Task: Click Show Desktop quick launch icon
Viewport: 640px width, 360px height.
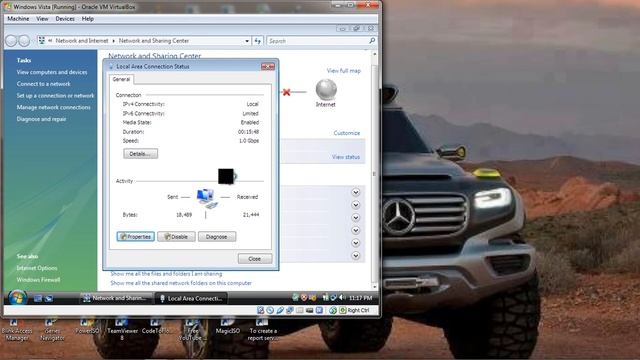Action: coord(38,298)
